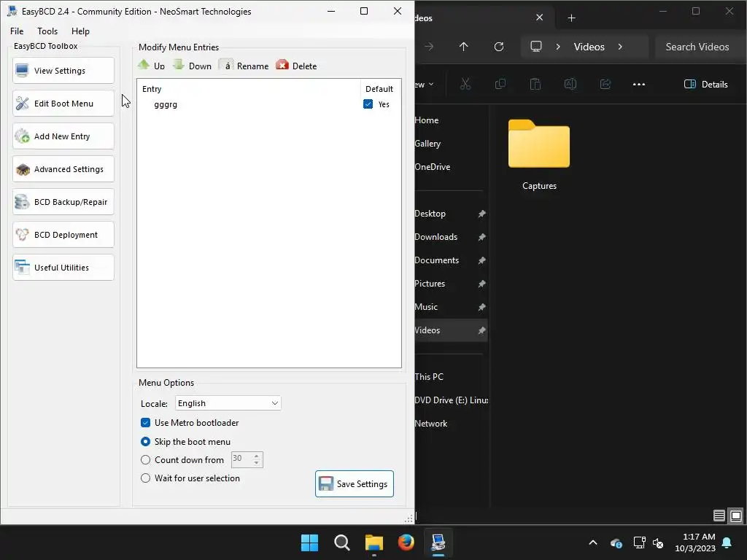747x560 pixels.
Task: Go up one level in Explorer
Action: (x=463, y=47)
